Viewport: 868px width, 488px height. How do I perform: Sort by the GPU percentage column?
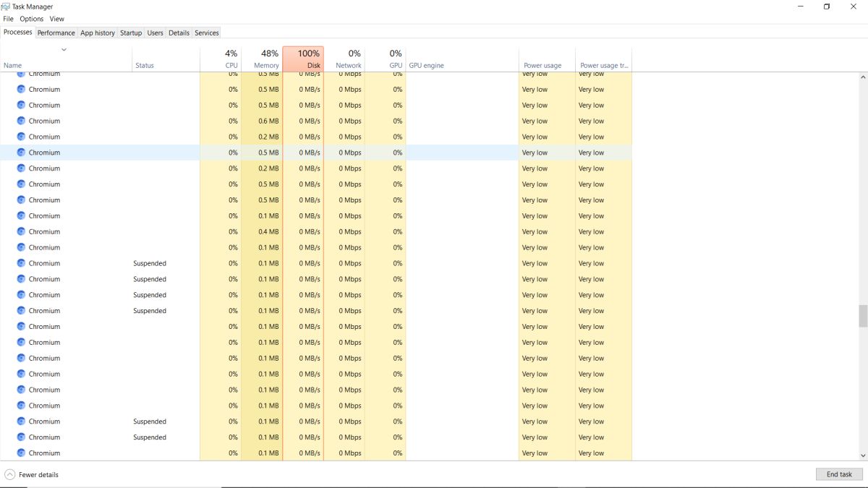coord(386,59)
